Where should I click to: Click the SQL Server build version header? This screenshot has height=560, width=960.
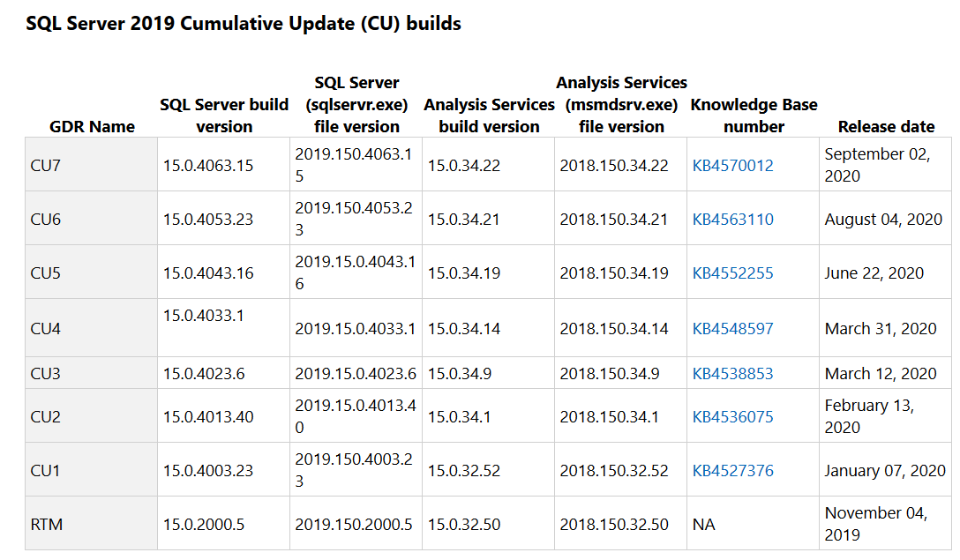[224, 116]
